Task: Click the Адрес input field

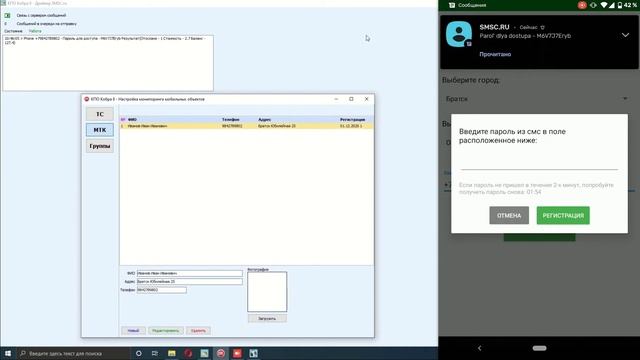Action: click(x=189, y=282)
